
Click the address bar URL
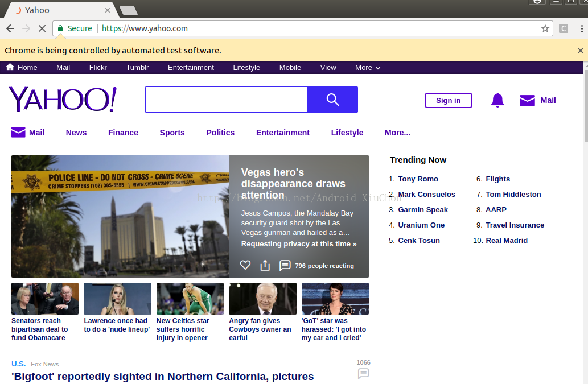145,28
